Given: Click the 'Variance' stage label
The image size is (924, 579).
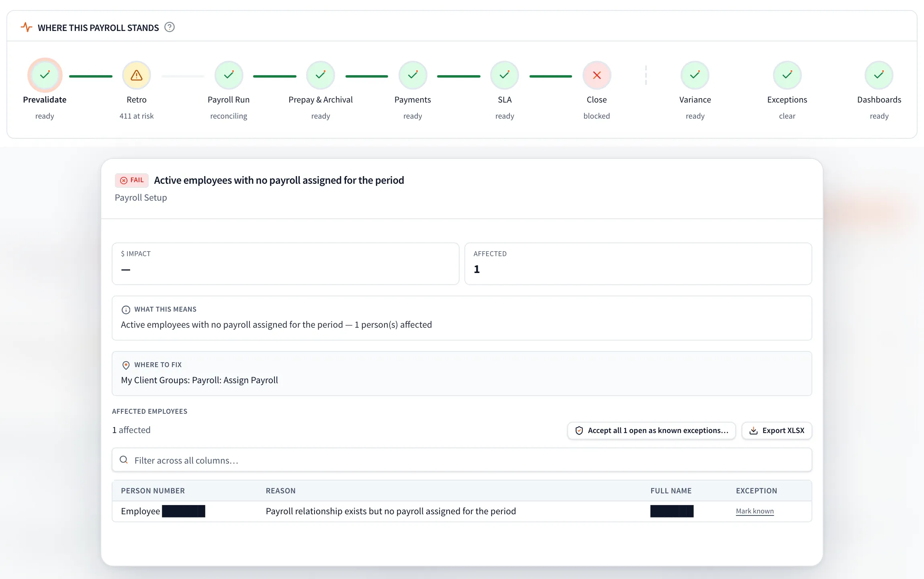Looking at the screenshot, I should (x=695, y=100).
